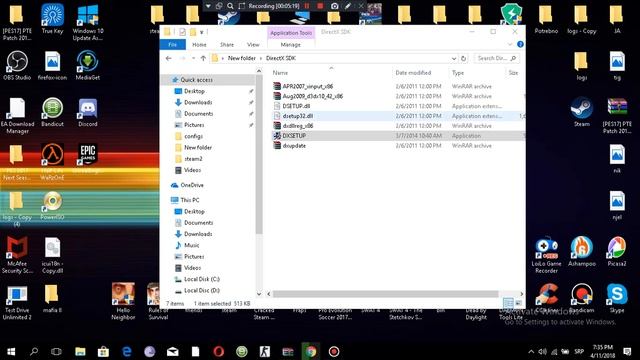Click the New folder breadcrumb in the address bar

(242, 58)
